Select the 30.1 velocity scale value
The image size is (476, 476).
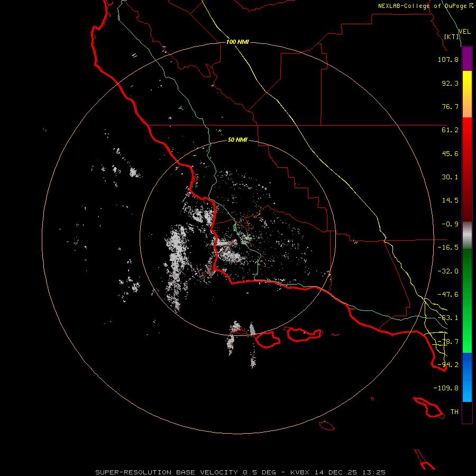click(450, 177)
